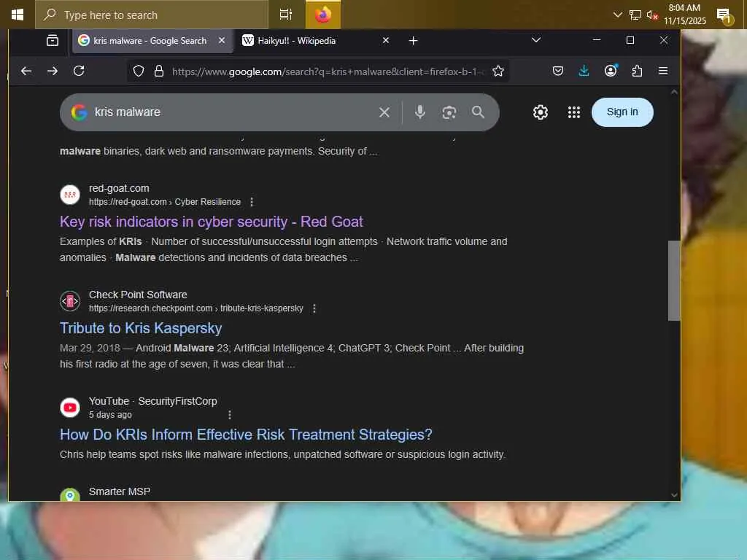Open the notification center icon
The width and height of the screenshot is (747, 560).
[x=724, y=16]
